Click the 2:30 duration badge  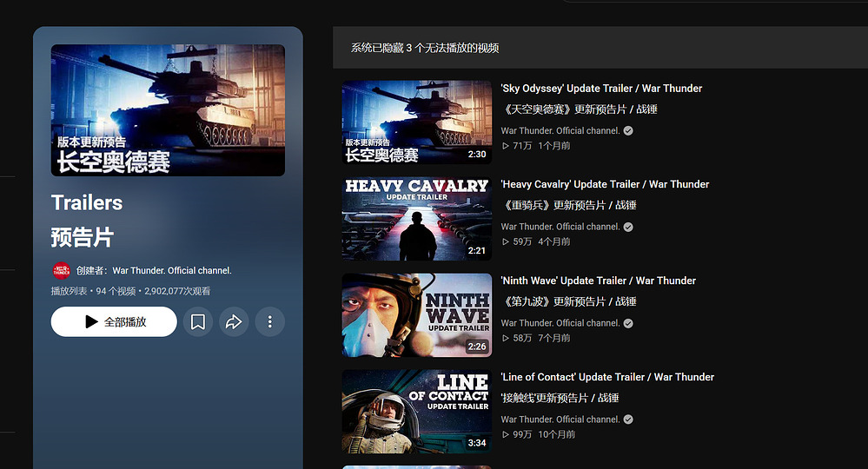click(x=477, y=155)
